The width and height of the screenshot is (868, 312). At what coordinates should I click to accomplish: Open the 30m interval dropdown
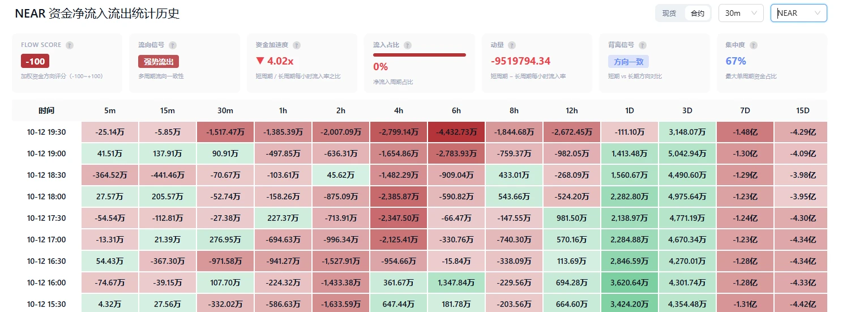point(741,13)
